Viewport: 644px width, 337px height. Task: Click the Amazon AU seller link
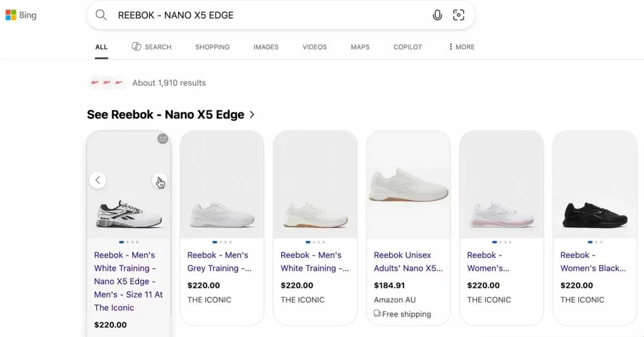(x=395, y=300)
